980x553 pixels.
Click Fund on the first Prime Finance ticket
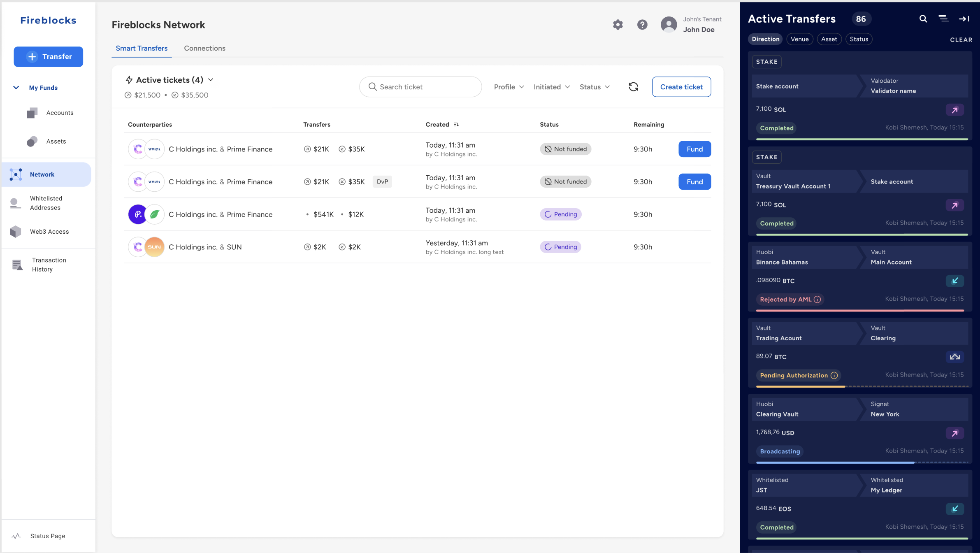pos(694,149)
